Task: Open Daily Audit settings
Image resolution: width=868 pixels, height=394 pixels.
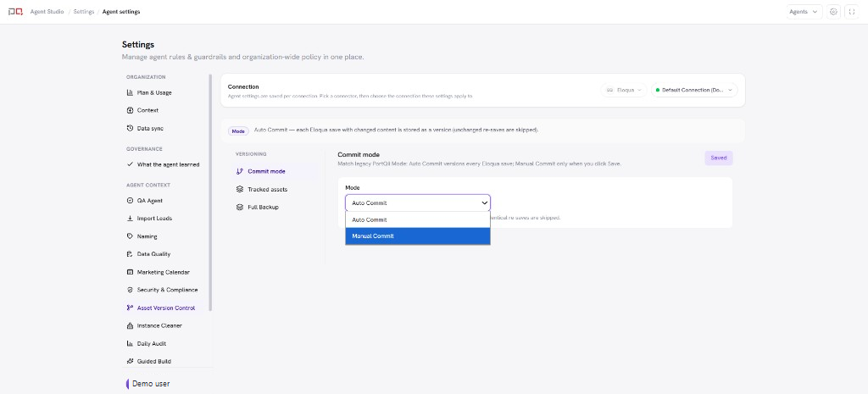Action: pyautogui.click(x=165, y=343)
